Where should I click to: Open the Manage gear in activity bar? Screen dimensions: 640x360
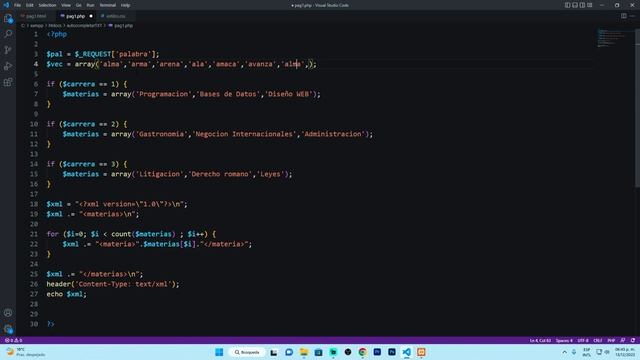click(x=8, y=329)
